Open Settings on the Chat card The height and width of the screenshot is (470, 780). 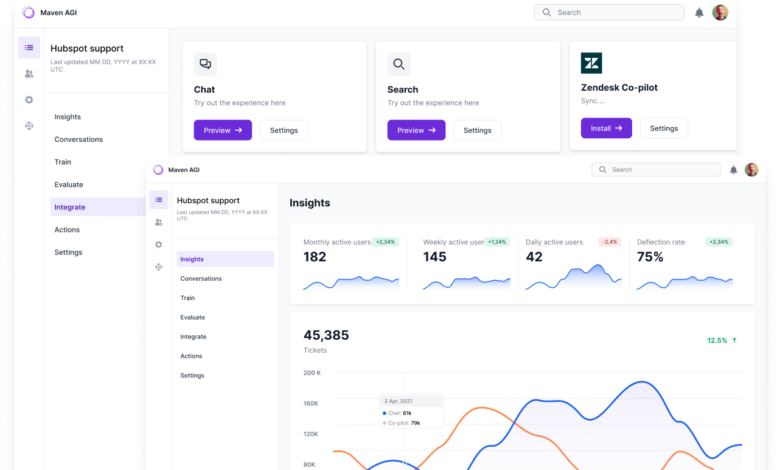coord(284,130)
